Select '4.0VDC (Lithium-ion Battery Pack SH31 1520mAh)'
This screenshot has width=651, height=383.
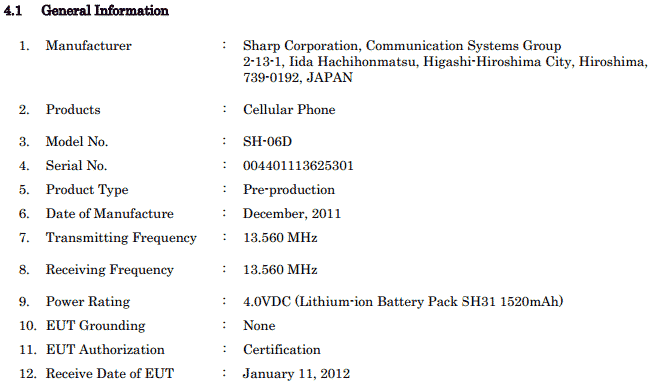[403, 301]
